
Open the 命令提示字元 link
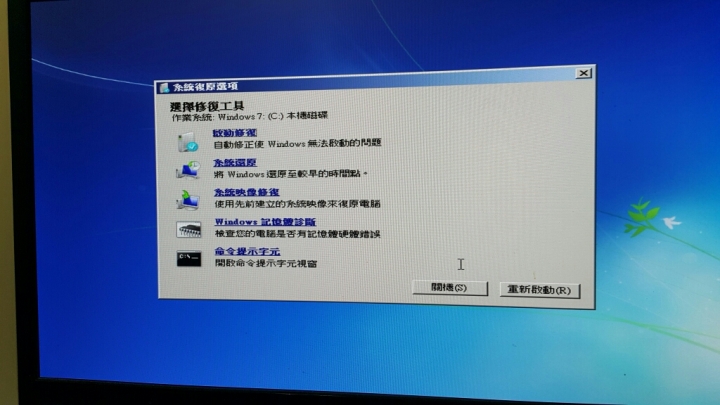(x=247, y=251)
